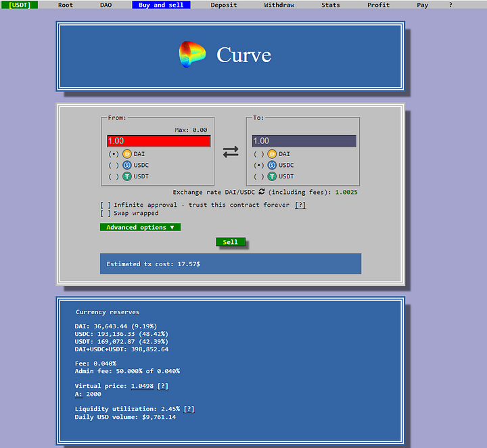
Task: Open the [USDT] pool selector
Action: (20, 5)
